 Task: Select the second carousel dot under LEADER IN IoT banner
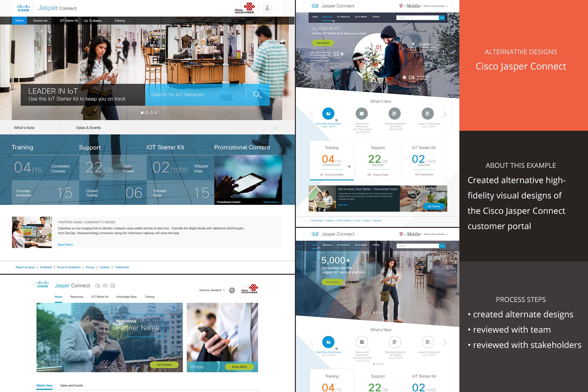coord(147,113)
